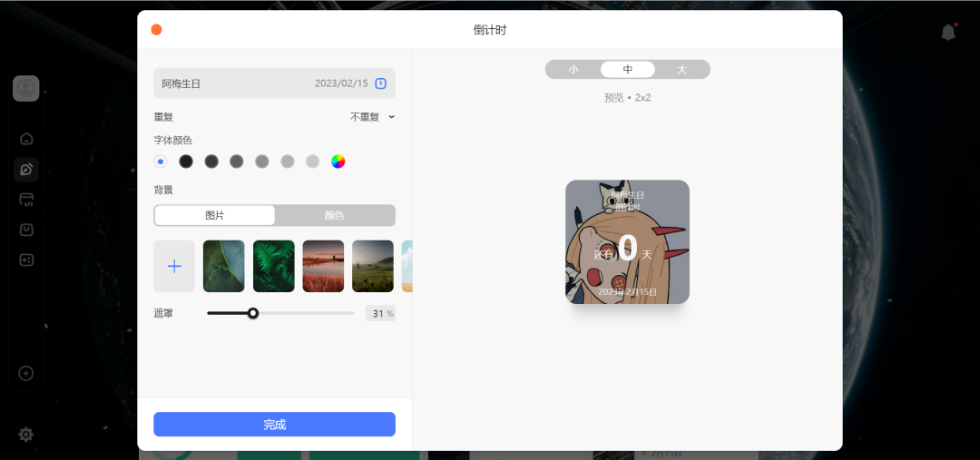The width and height of the screenshot is (980, 460).
Task: Click the 完成 button
Action: coord(274,425)
